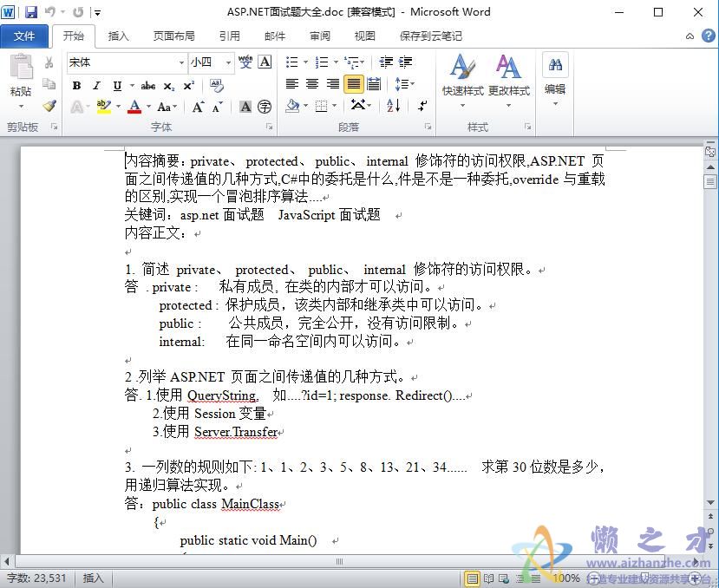Toggle italic formatting
719x588 pixels.
[x=95, y=86]
